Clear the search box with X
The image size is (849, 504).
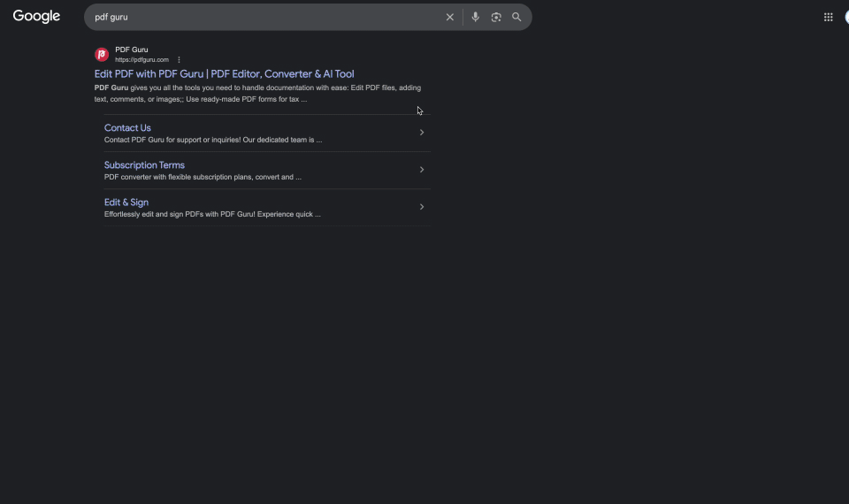pyautogui.click(x=449, y=18)
